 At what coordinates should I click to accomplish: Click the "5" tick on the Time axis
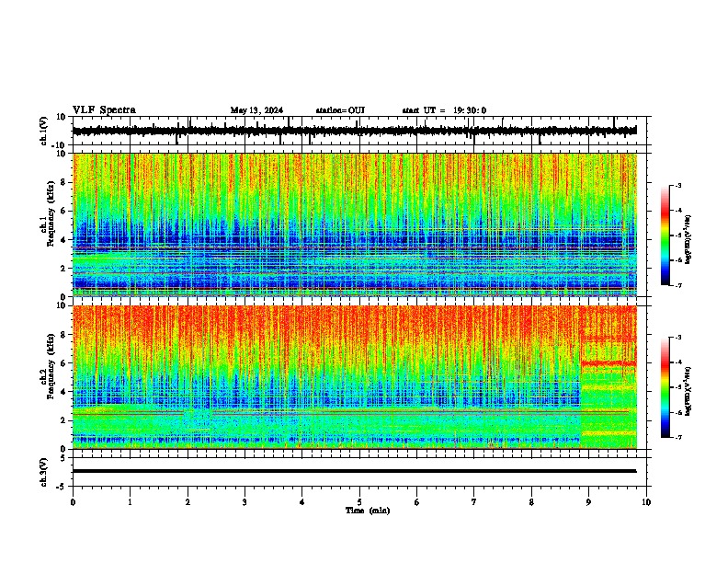pos(359,502)
